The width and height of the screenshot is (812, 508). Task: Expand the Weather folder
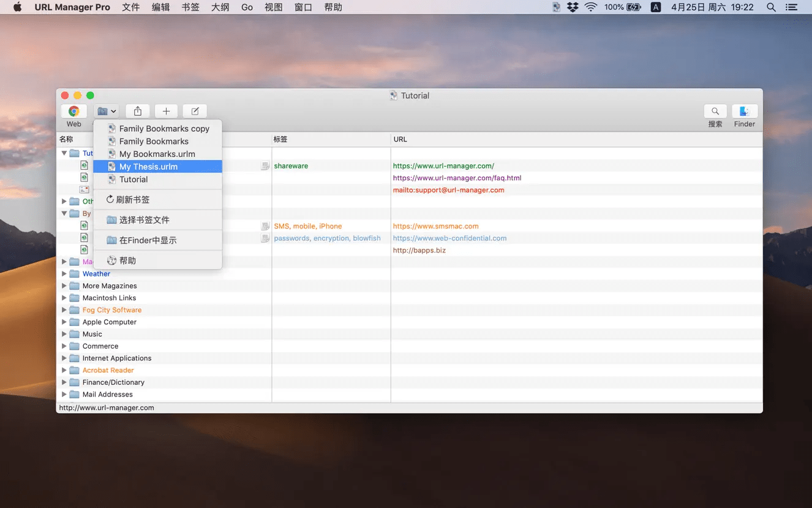(x=64, y=274)
